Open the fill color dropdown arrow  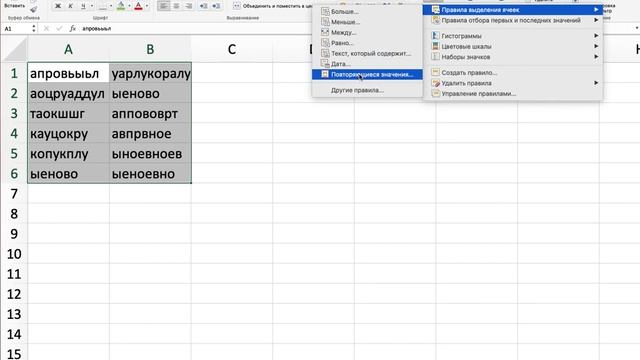pyautogui.click(x=129, y=6)
